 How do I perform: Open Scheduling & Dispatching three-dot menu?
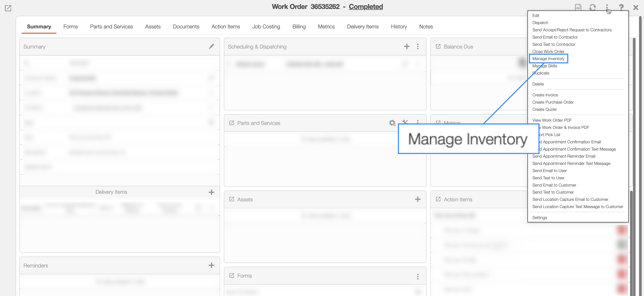(418, 46)
